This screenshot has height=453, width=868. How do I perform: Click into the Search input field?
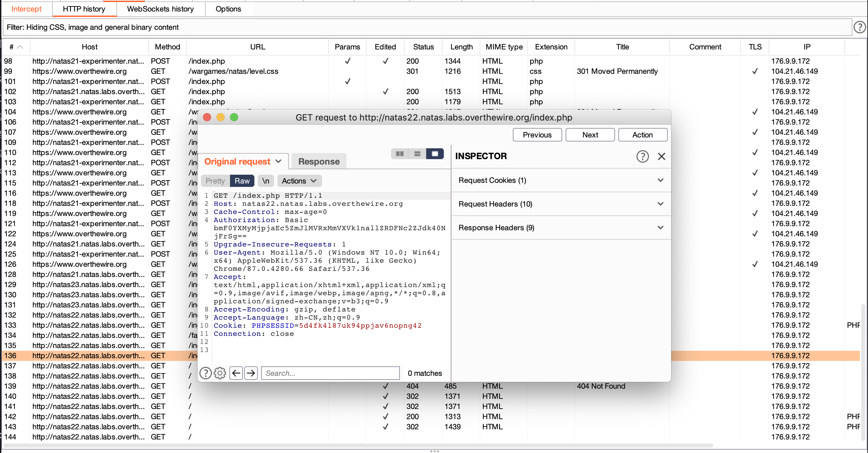(330, 373)
